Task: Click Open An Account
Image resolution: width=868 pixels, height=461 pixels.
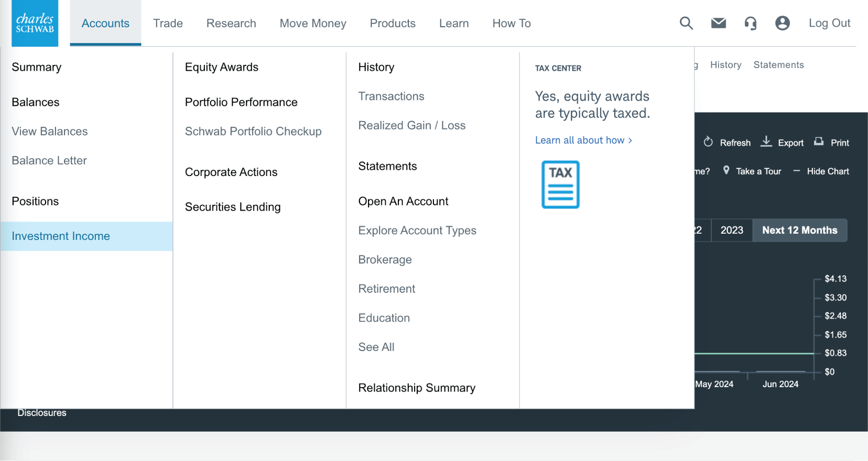Action: (404, 201)
